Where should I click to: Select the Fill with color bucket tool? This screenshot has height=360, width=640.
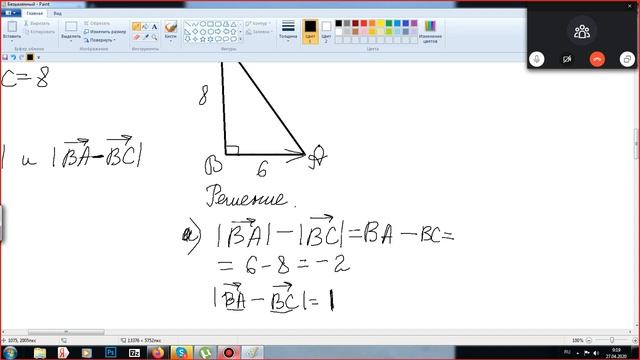click(x=145, y=27)
